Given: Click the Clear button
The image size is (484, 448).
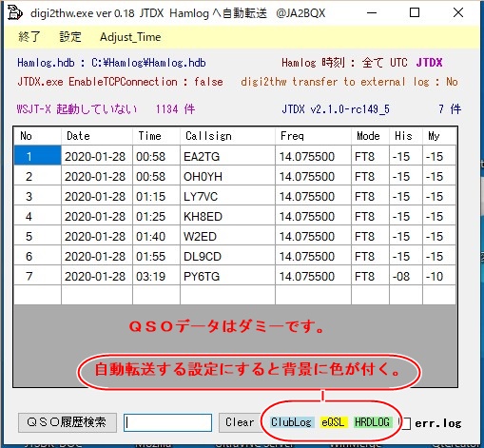Looking at the screenshot, I should coord(240,422).
